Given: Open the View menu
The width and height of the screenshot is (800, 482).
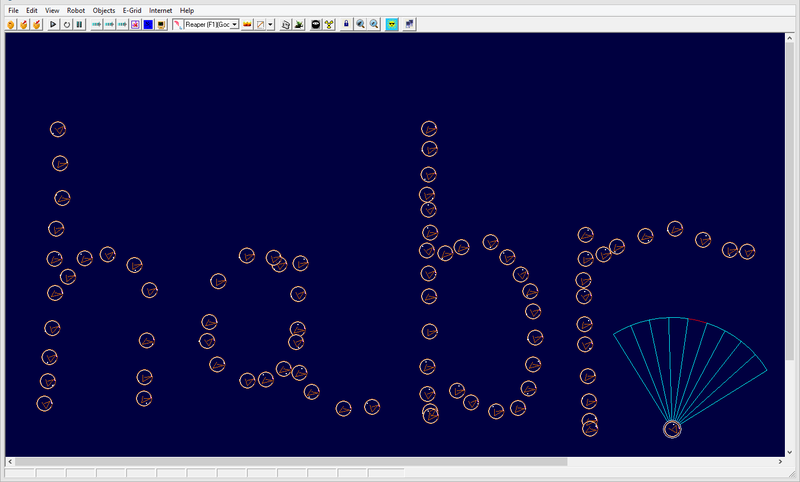Looking at the screenshot, I should click(x=52, y=10).
